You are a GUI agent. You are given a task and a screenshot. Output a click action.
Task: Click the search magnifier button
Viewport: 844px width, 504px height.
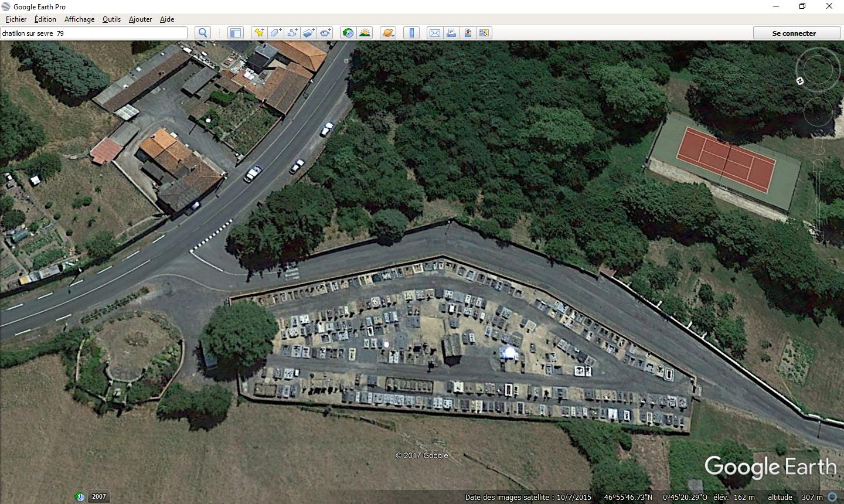[x=203, y=33]
